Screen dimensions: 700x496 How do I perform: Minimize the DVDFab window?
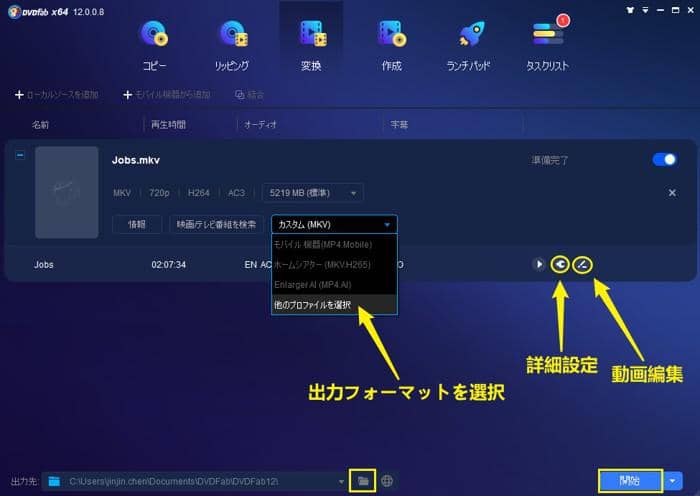660,10
